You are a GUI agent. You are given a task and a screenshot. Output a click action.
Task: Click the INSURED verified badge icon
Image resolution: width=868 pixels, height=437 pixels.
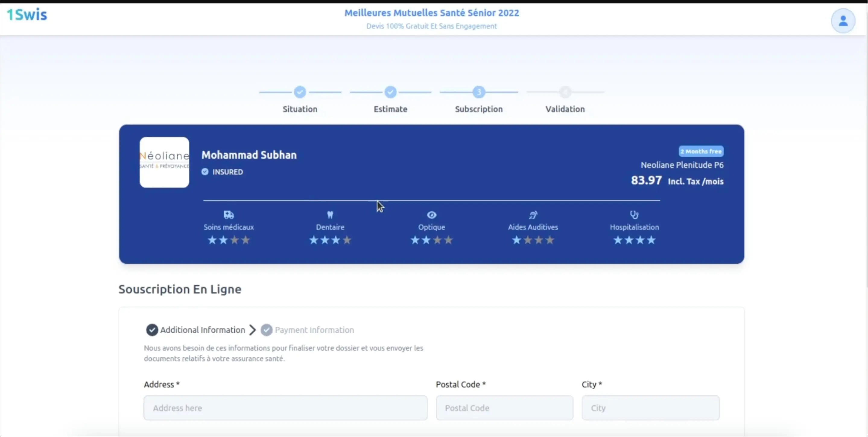click(205, 172)
